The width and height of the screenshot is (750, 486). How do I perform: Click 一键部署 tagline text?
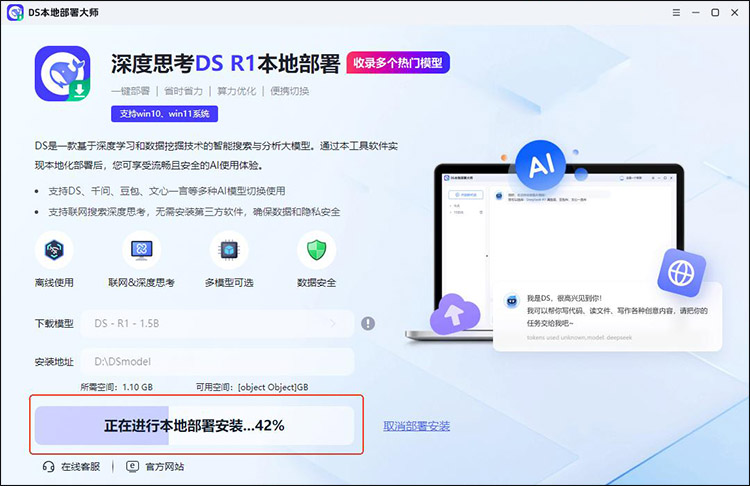(131, 91)
